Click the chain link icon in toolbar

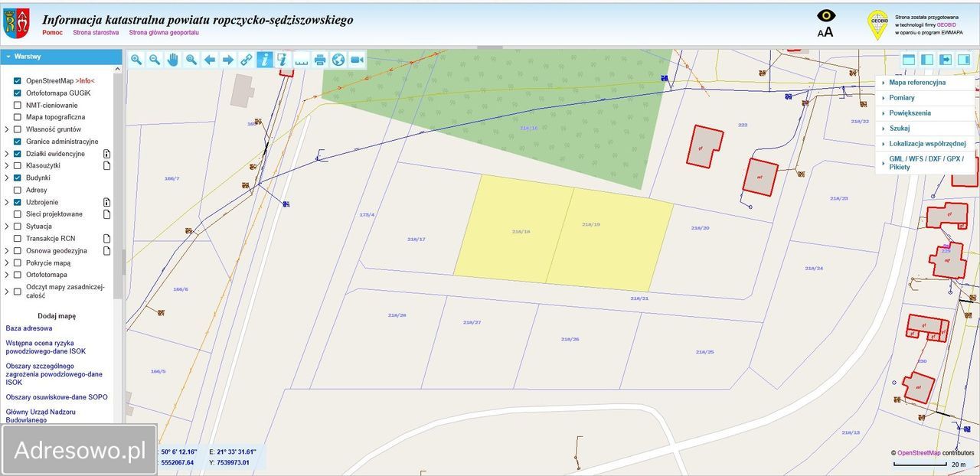tap(247, 60)
